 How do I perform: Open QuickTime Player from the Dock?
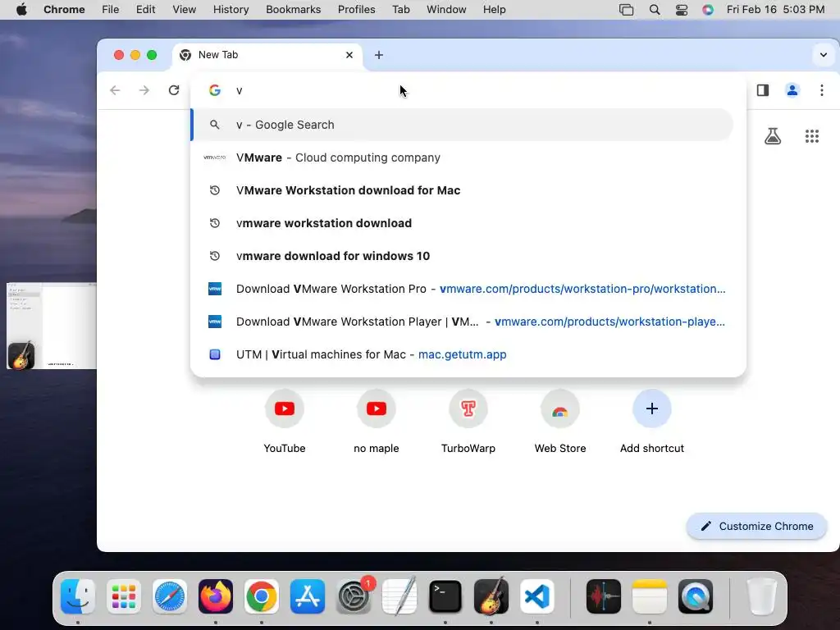tap(696, 596)
